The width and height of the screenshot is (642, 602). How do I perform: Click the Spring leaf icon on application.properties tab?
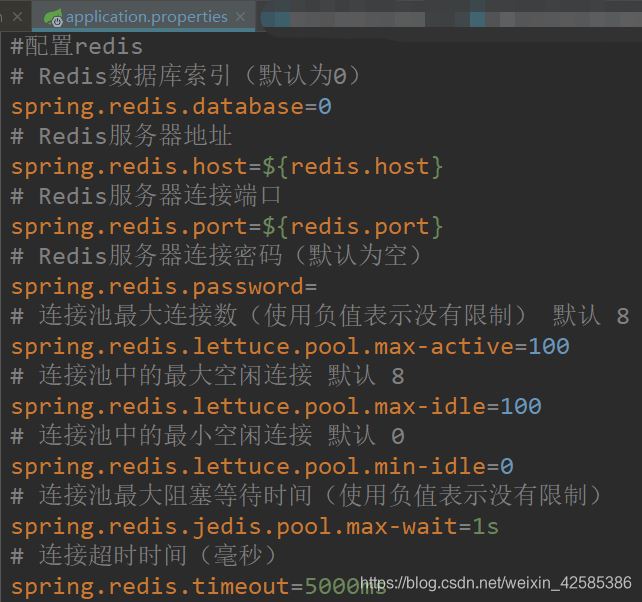pyautogui.click(x=50, y=17)
